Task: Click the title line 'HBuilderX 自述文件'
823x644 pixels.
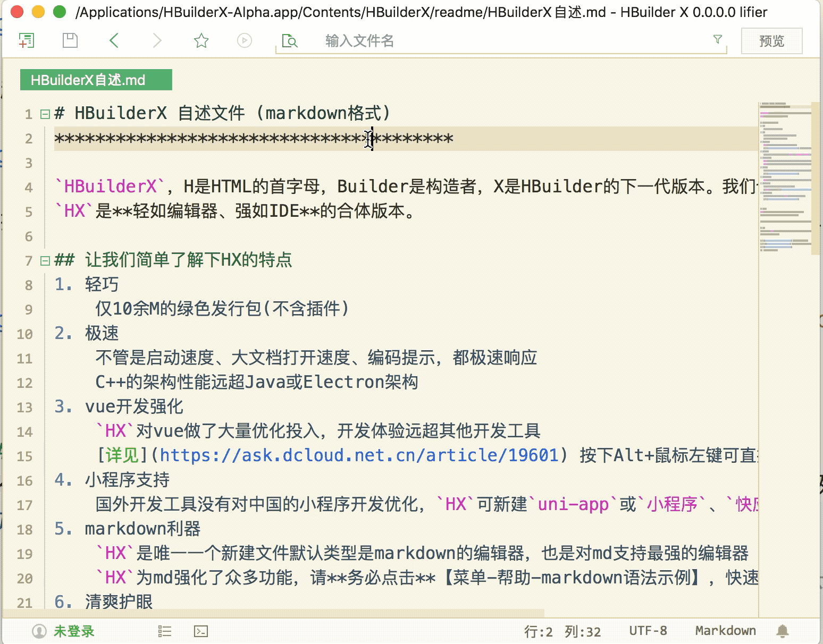Action: pyautogui.click(x=159, y=113)
